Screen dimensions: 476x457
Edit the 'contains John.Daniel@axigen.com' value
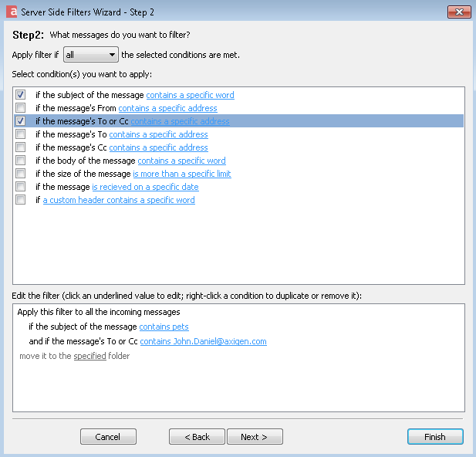(204, 341)
